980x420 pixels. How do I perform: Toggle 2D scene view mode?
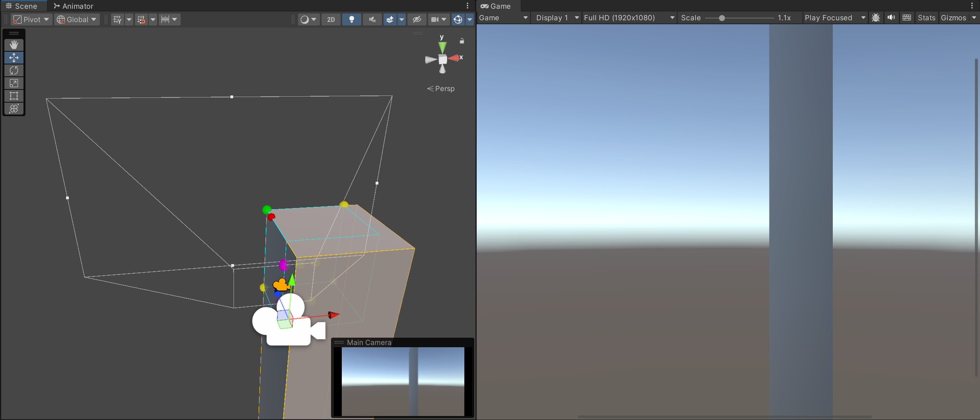pos(331,19)
